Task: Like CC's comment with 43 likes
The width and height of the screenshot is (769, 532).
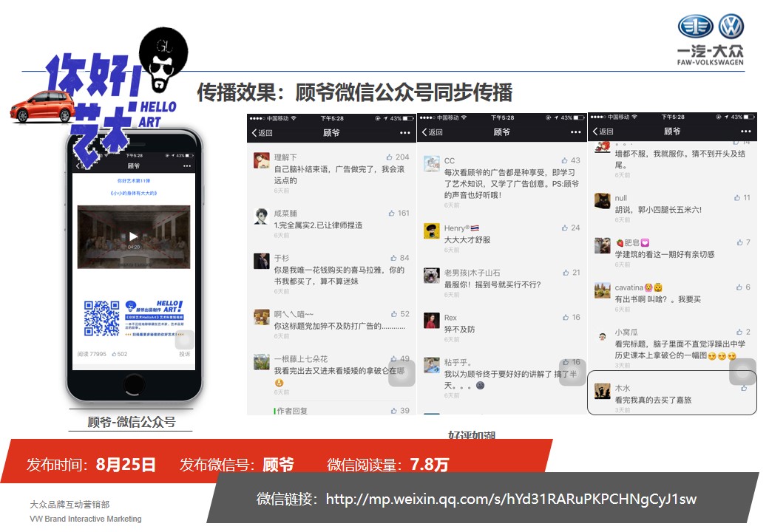Action: coord(564,160)
